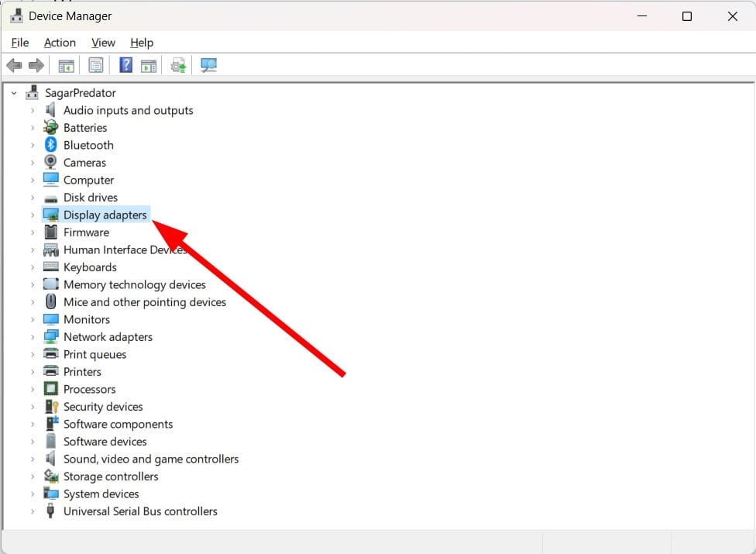This screenshot has width=756, height=554.
Task: Click the Software components icon
Action: coord(51,423)
